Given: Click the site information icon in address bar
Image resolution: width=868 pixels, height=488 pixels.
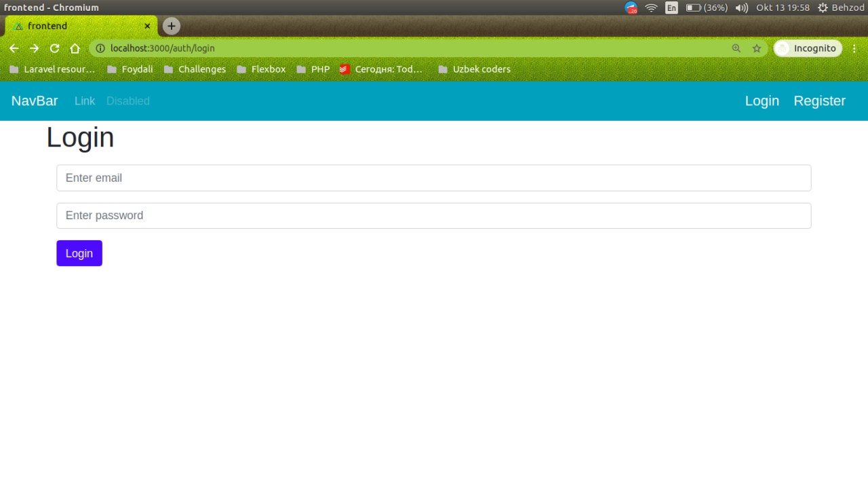Looking at the screenshot, I should pos(100,48).
